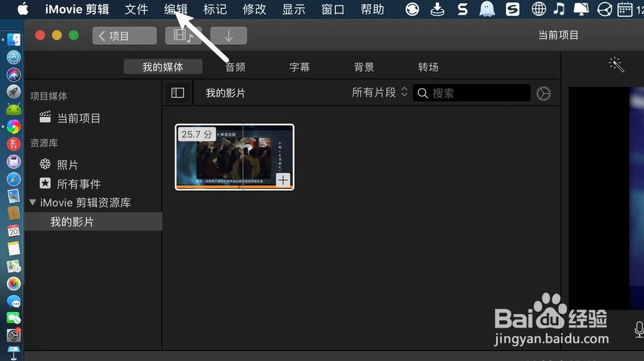This screenshot has height=361, width=644.
Task: Click the star icon beside 所有事件
Action: 45,183
